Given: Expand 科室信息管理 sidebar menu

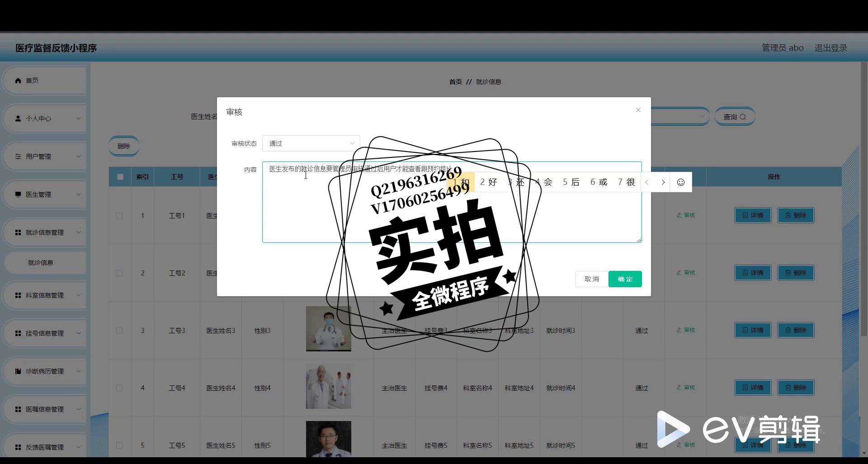Looking at the screenshot, I should click(x=44, y=295).
